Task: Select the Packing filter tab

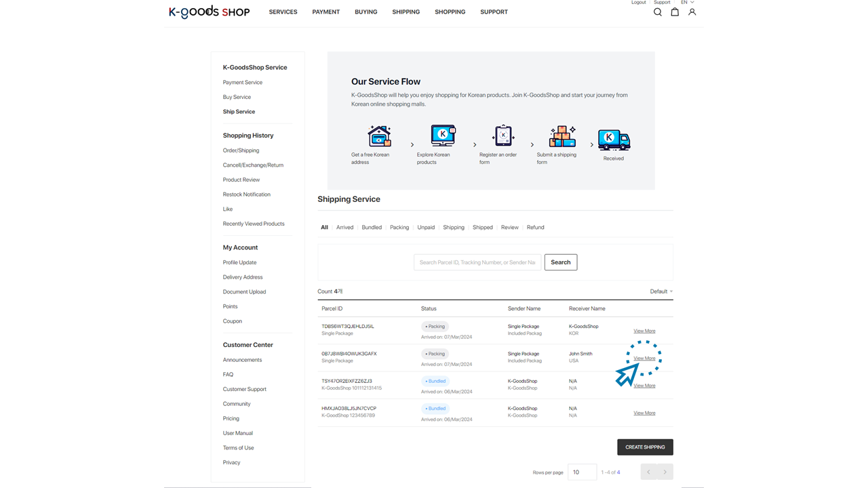Action: tap(399, 228)
